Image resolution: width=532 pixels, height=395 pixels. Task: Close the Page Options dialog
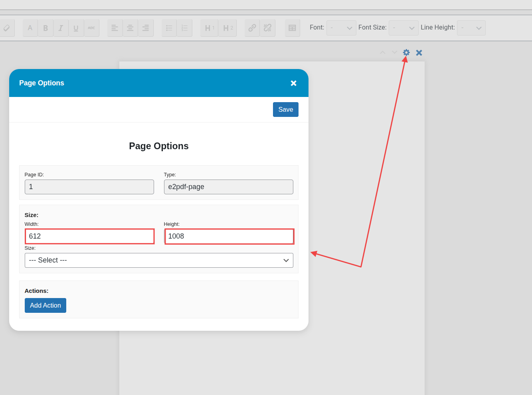point(293,83)
